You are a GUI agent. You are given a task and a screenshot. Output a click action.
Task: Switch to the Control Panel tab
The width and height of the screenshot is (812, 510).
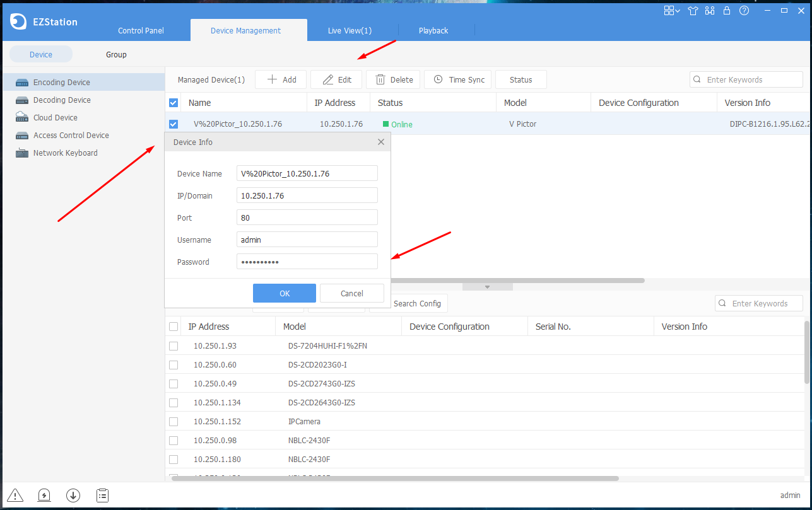pos(141,30)
